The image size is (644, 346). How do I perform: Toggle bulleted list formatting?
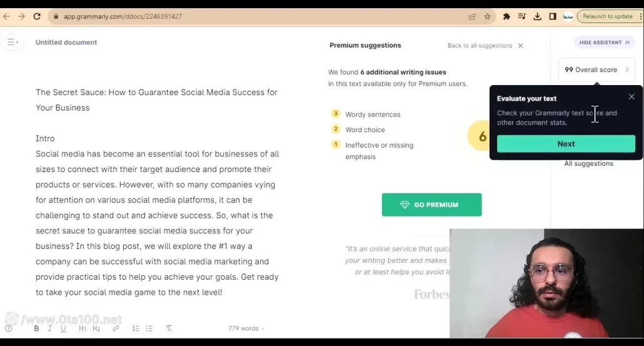149,328
